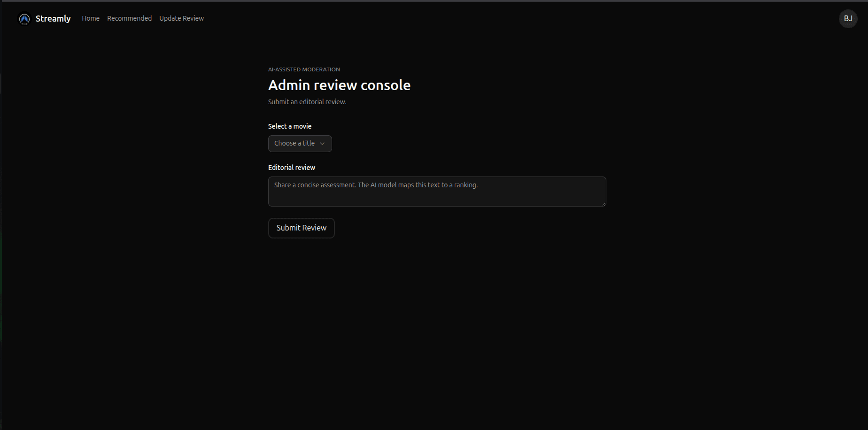Click the Select a movie field label
868x430 pixels.
point(289,126)
